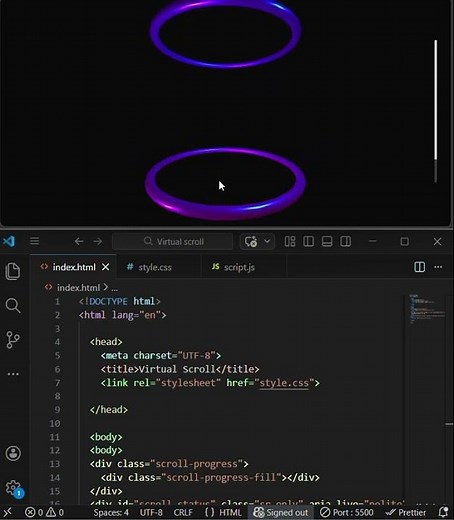Open editor More Actions ellipsis
This screenshot has width=454, height=520.
pyautogui.click(x=438, y=267)
